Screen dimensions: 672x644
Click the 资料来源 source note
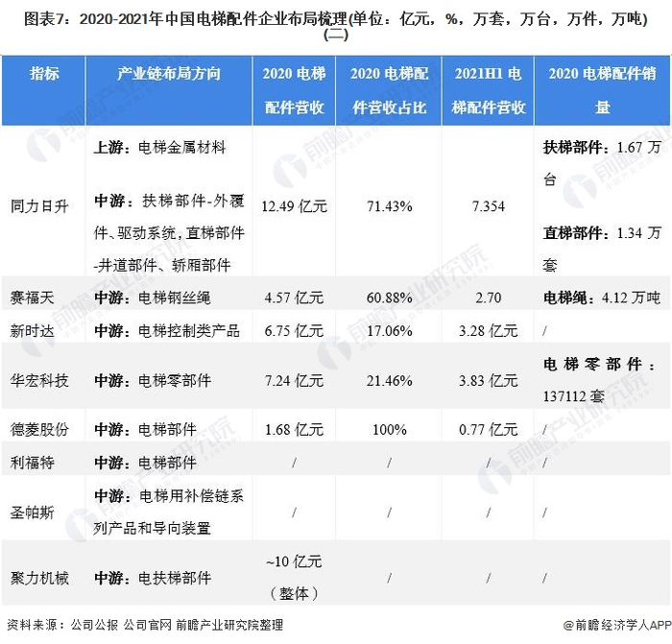145,625
